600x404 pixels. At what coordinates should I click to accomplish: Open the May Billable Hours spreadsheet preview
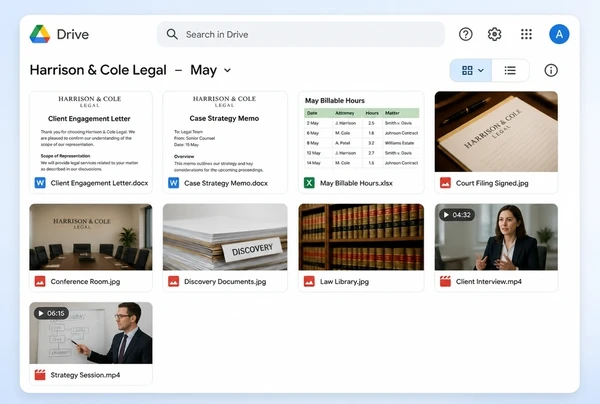coord(361,132)
